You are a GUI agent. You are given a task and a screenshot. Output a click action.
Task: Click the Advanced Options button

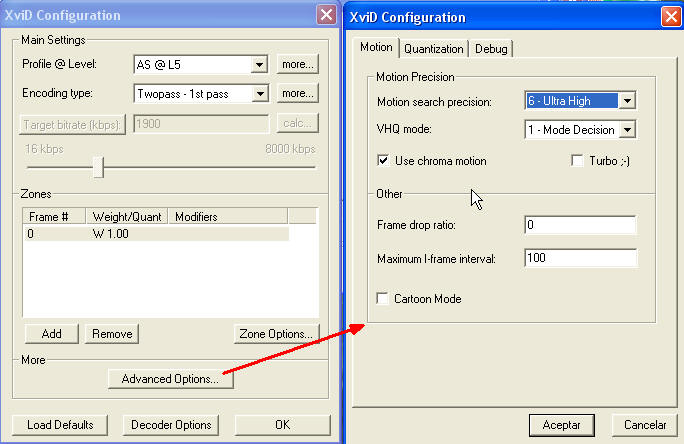(170, 379)
